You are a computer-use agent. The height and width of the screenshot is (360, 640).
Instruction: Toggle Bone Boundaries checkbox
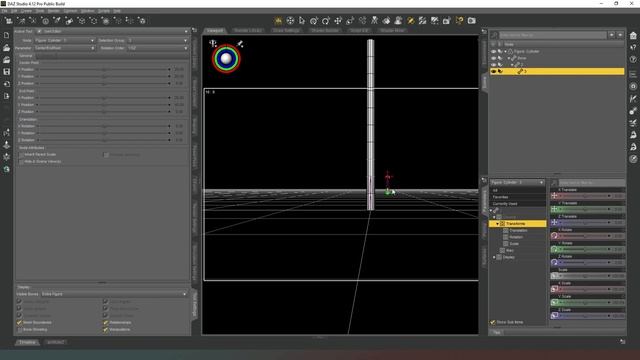(x=19, y=322)
